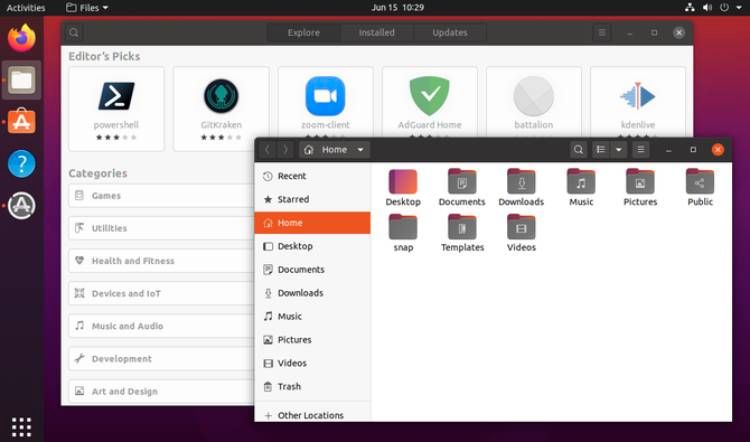This screenshot has height=442, width=750.
Task: Open search in Ubuntu Software window
Action: (x=74, y=33)
